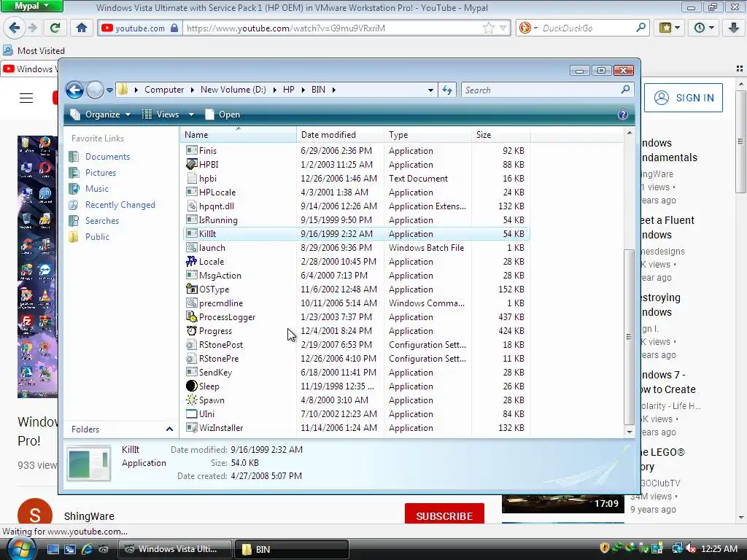
Task: Click the HPLocale file name
Action: point(217,192)
